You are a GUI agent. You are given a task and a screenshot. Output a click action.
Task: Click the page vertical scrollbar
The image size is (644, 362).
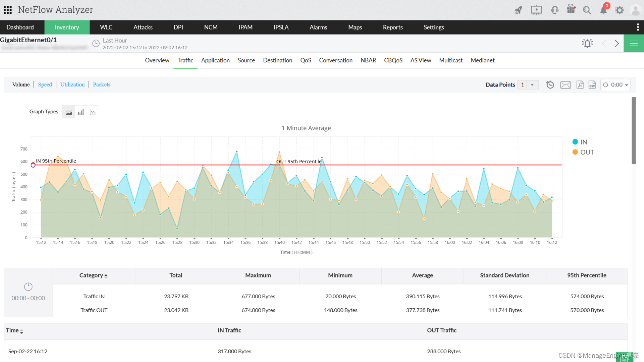tap(634, 130)
